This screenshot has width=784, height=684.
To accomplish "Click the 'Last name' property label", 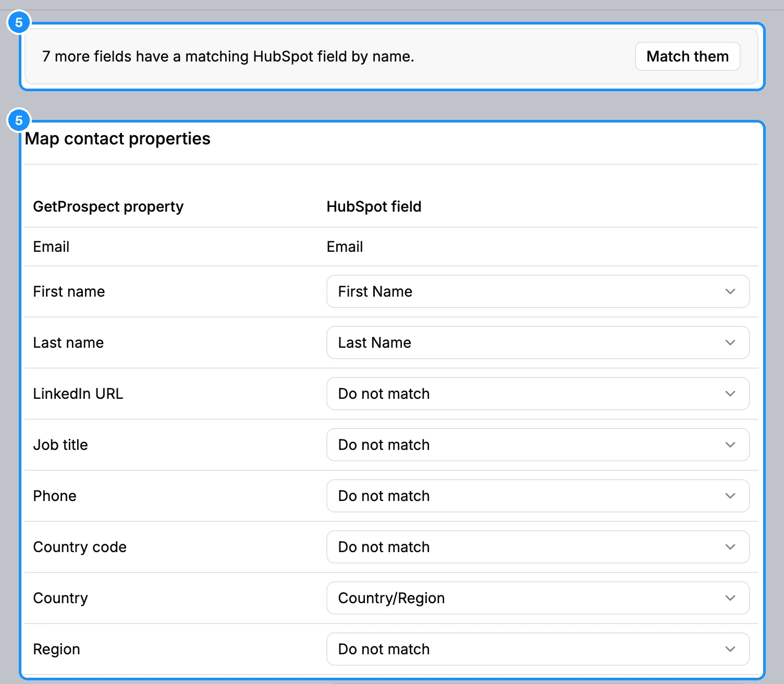I will pyautogui.click(x=68, y=343).
